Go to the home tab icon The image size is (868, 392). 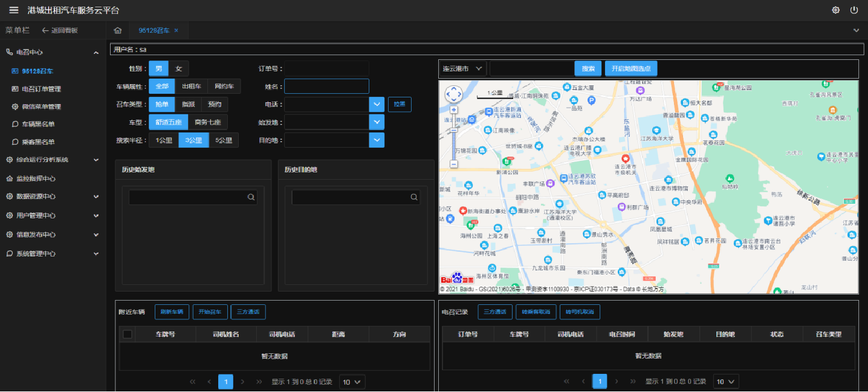(118, 30)
